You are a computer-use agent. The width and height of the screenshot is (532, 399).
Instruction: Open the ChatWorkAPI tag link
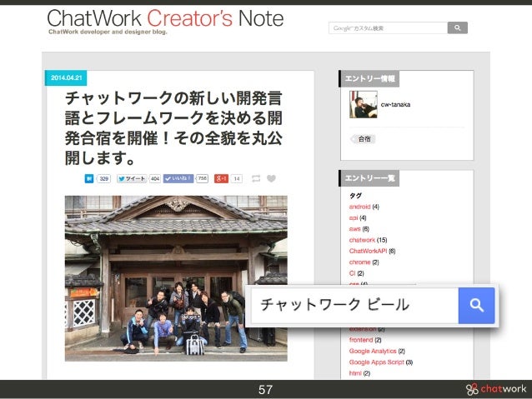tap(368, 251)
